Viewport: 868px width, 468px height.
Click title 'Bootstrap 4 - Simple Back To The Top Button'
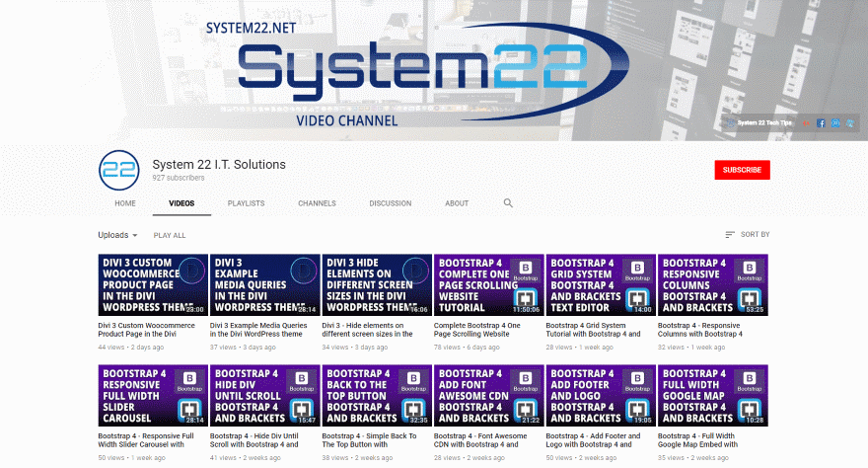coord(369,440)
